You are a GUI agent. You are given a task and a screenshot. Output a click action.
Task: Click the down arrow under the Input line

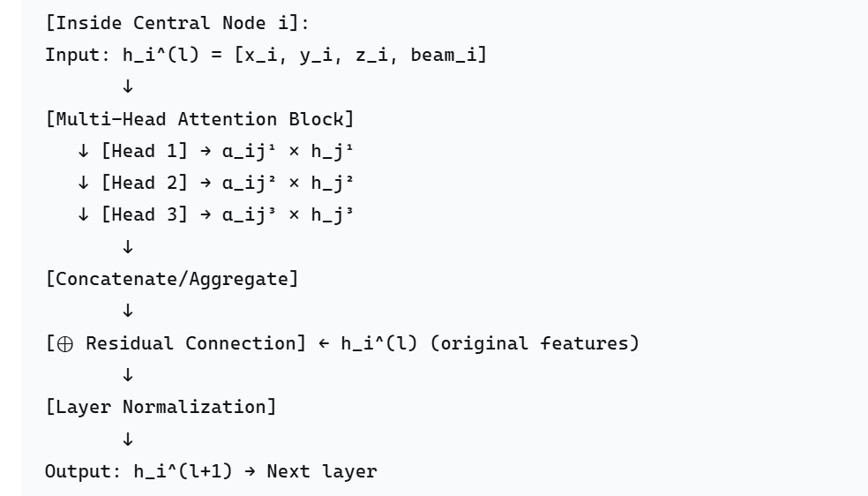coord(128,86)
